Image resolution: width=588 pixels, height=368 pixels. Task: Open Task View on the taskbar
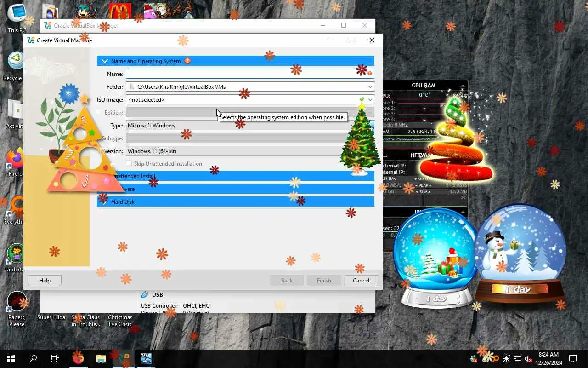click(55, 359)
